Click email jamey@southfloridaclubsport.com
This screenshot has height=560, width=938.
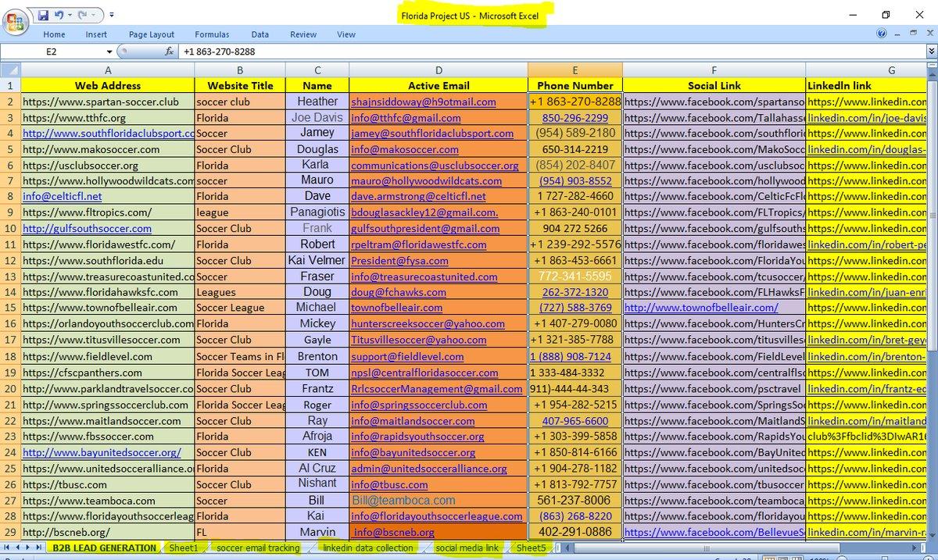click(x=432, y=134)
